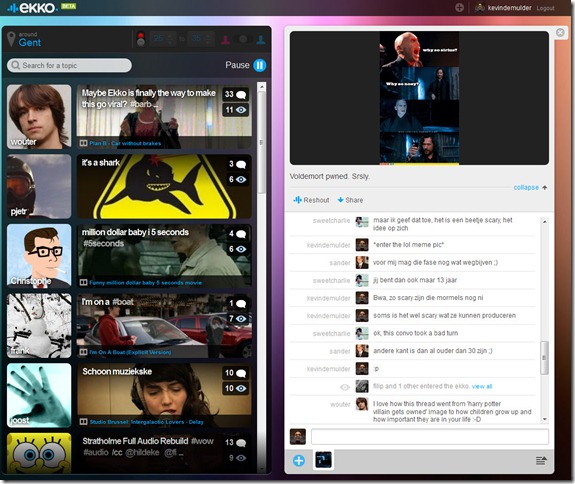The image size is (575, 484).
Task: Open the 'I'm on a #boat' post
Action: (x=164, y=326)
